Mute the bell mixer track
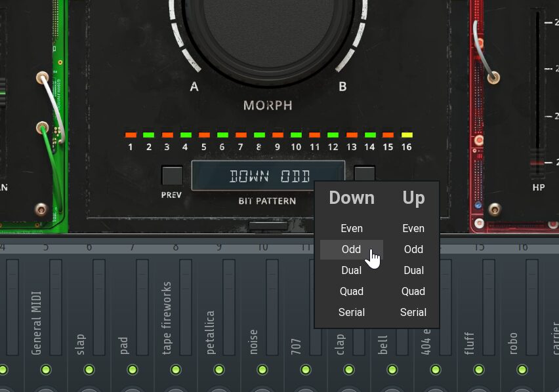 coord(392,370)
